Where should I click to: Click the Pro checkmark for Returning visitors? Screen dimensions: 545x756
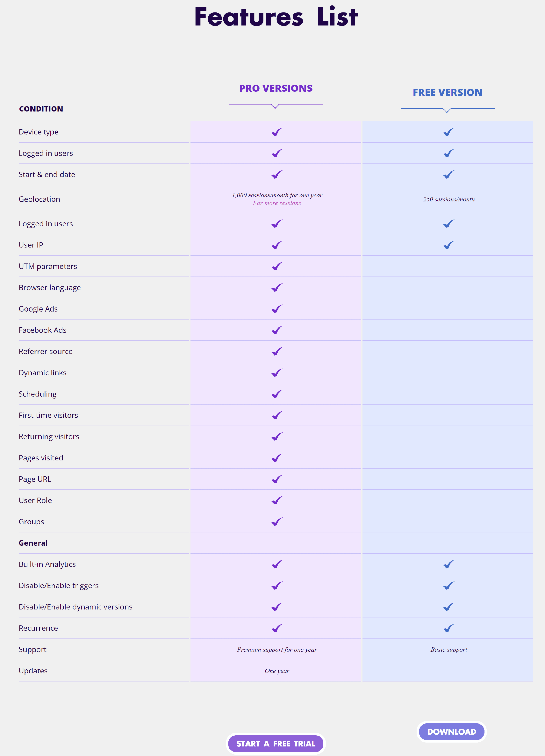pos(276,437)
